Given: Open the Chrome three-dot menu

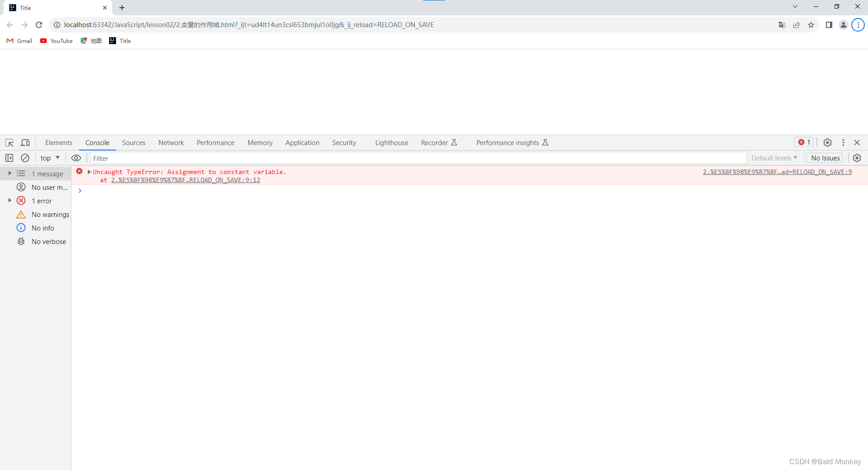Looking at the screenshot, I should [858, 25].
